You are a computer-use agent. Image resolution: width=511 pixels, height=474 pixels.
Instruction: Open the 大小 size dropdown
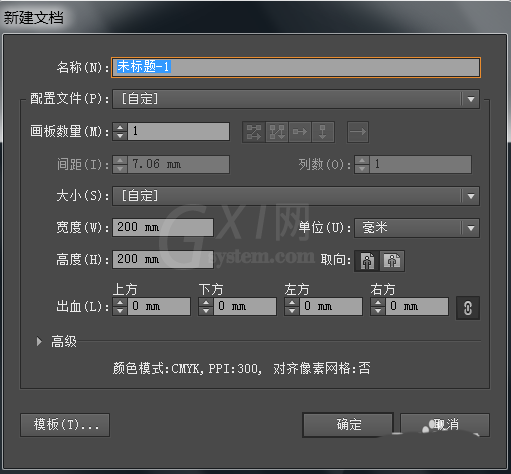[296, 196]
